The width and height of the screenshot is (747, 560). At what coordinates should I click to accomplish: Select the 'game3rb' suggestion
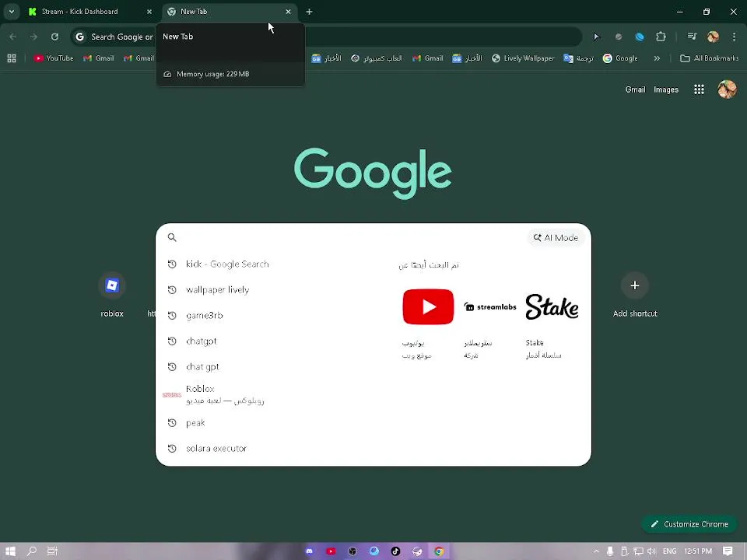pos(205,316)
